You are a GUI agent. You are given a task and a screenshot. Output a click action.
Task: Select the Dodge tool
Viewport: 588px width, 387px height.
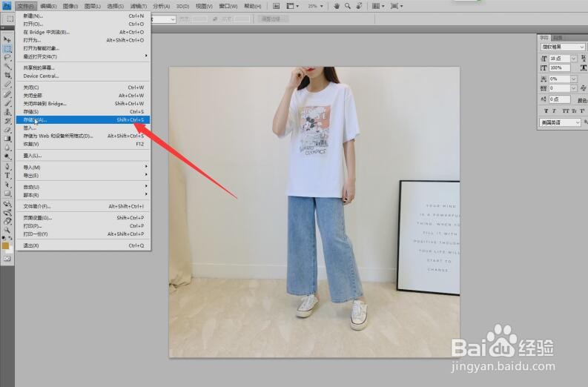(7, 156)
